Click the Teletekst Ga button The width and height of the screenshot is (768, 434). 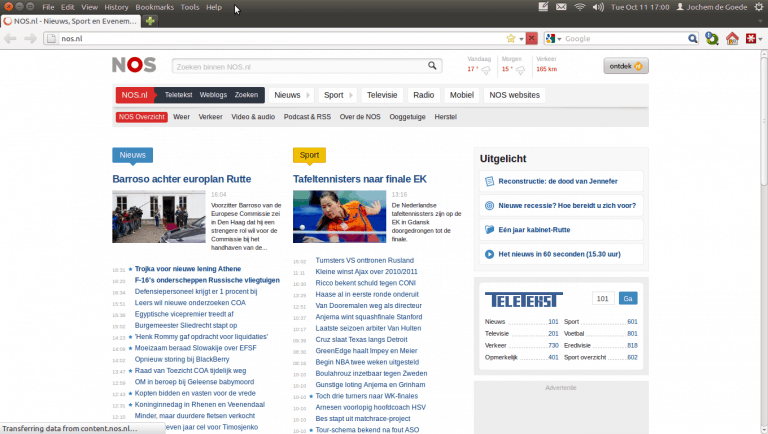click(x=628, y=298)
